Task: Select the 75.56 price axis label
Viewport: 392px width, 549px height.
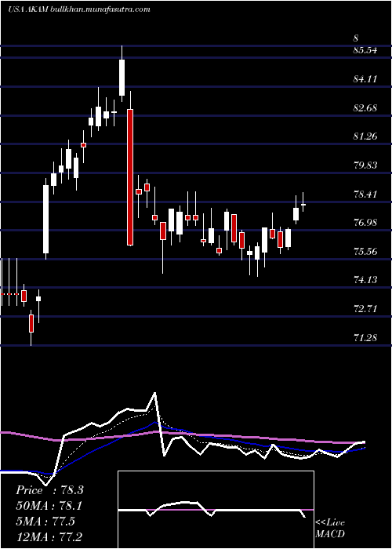Action: coord(365,252)
